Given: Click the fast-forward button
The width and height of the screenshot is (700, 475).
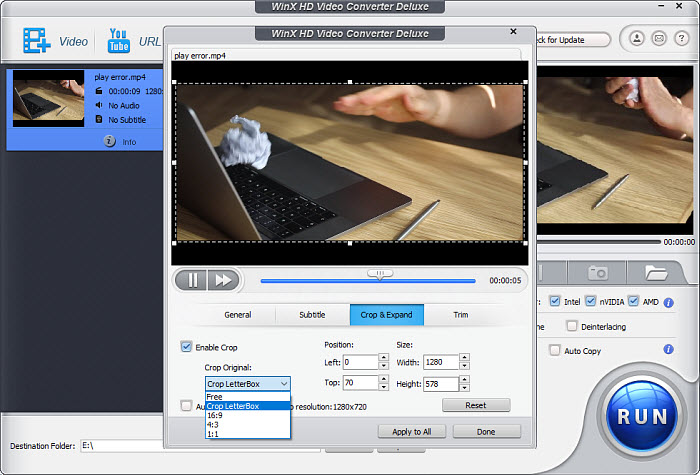Looking at the screenshot, I should pyautogui.click(x=223, y=280).
